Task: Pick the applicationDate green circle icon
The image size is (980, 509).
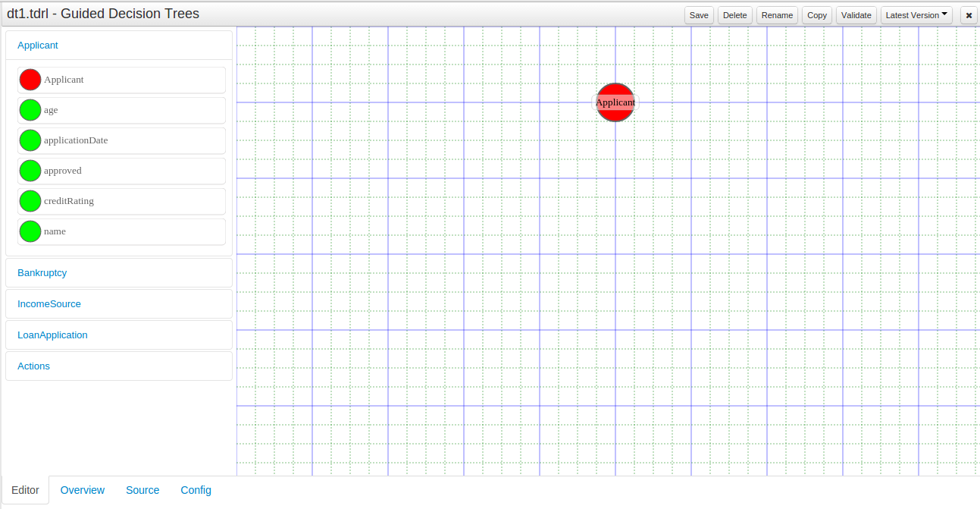Action: pyautogui.click(x=30, y=140)
